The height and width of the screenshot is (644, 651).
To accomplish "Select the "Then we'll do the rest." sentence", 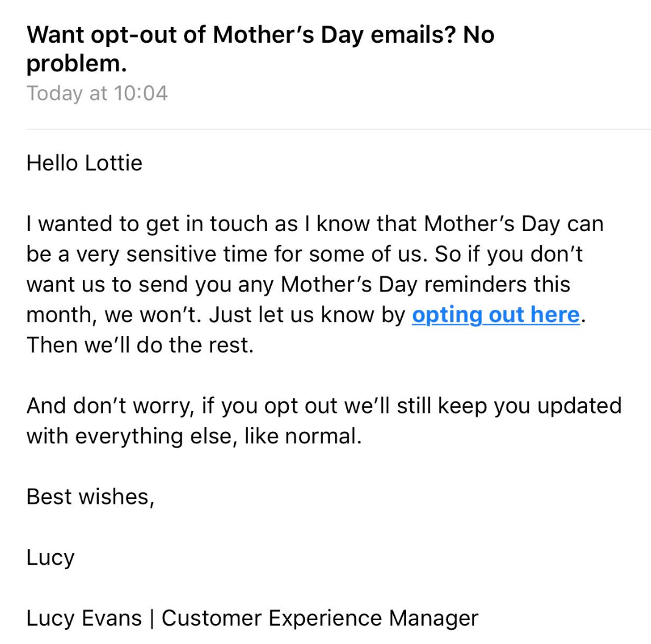I will tap(140, 346).
